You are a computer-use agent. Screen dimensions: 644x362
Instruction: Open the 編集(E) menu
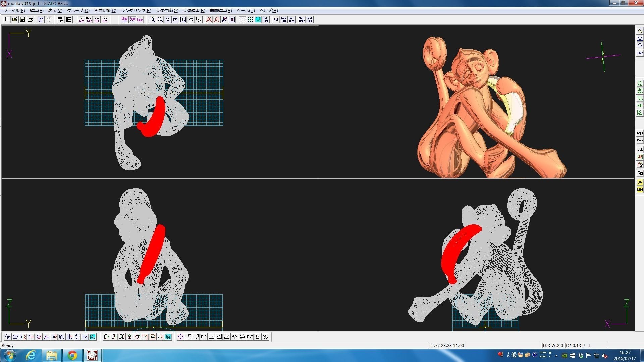coord(37,11)
